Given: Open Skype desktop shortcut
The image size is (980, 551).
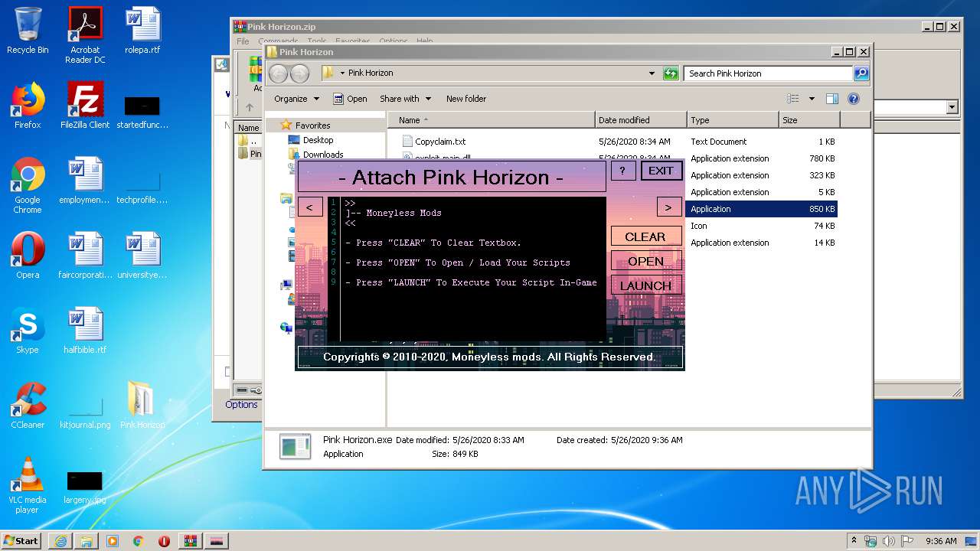Looking at the screenshot, I should (28, 330).
